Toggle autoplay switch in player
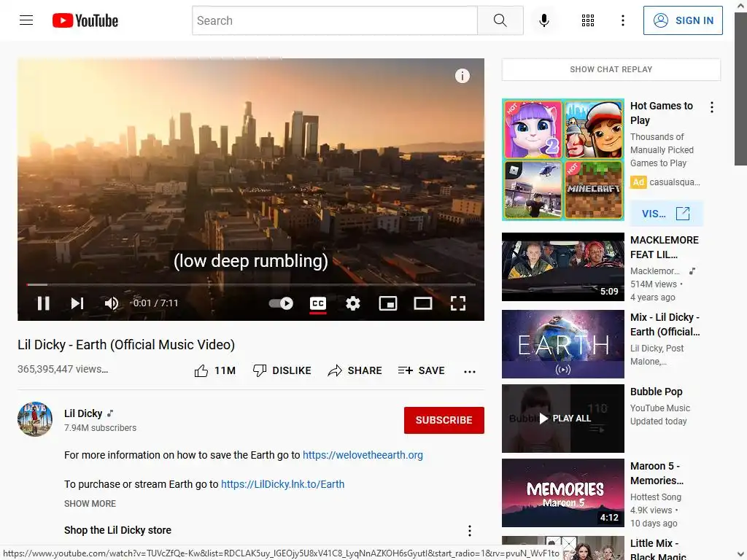This screenshot has width=747, height=560. pos(281,303)
